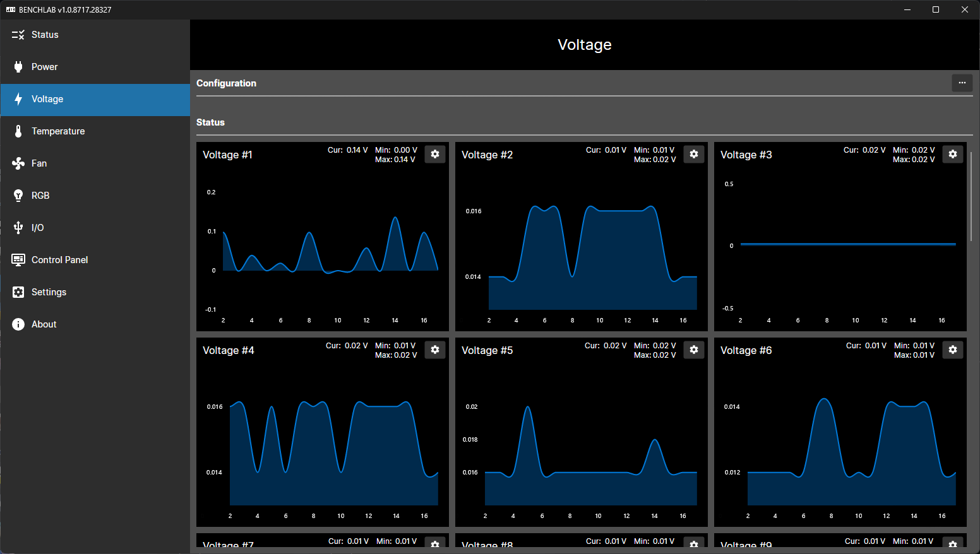Screen dimensions: 980x554
Task: Open Voltage #4 gear settings
Action: (x=435, y=350)
